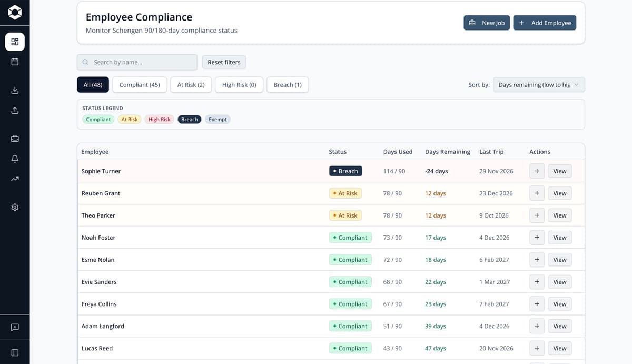Click the '114 / 90' days used value
Image resolution: width=632 pixels, height=364 pixels.
coord(394,171)
